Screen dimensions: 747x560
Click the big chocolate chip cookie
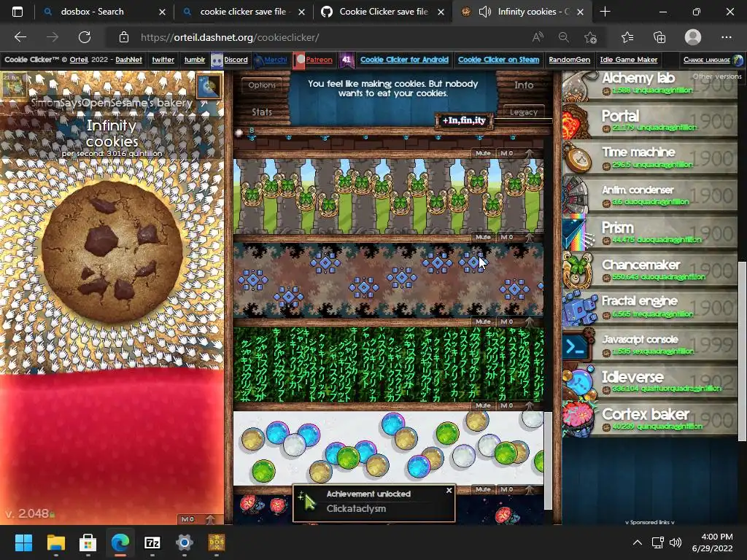112,252
